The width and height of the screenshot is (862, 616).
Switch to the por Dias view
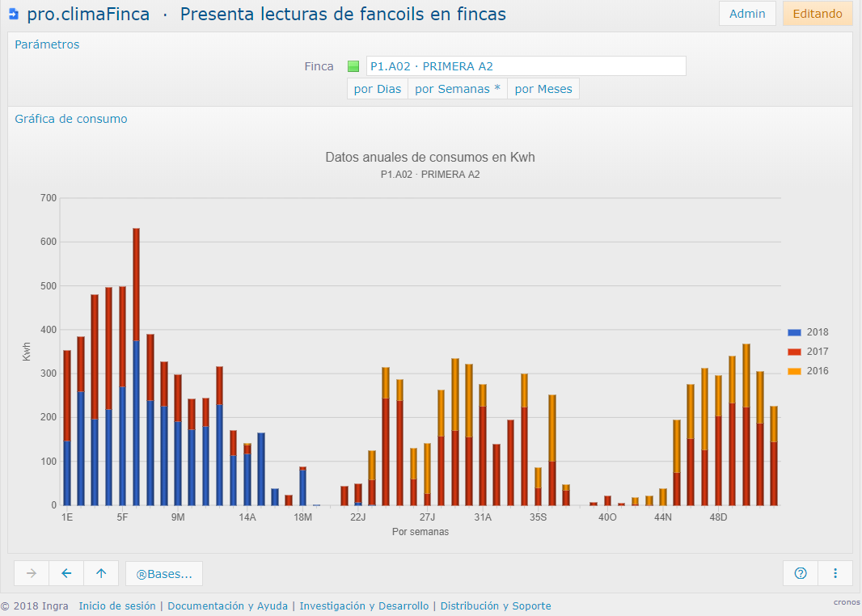click(378, 89)
